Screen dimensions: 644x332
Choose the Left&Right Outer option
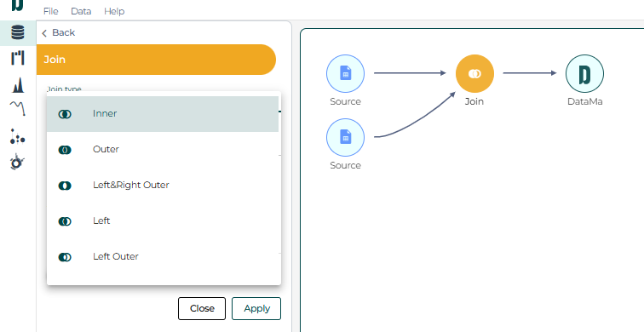click(163, 185)
